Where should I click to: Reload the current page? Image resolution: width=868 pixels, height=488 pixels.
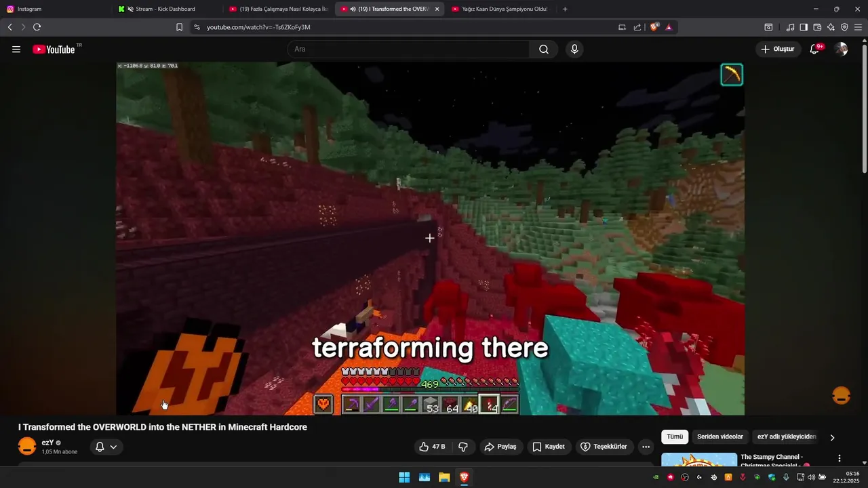pos(37,27)
